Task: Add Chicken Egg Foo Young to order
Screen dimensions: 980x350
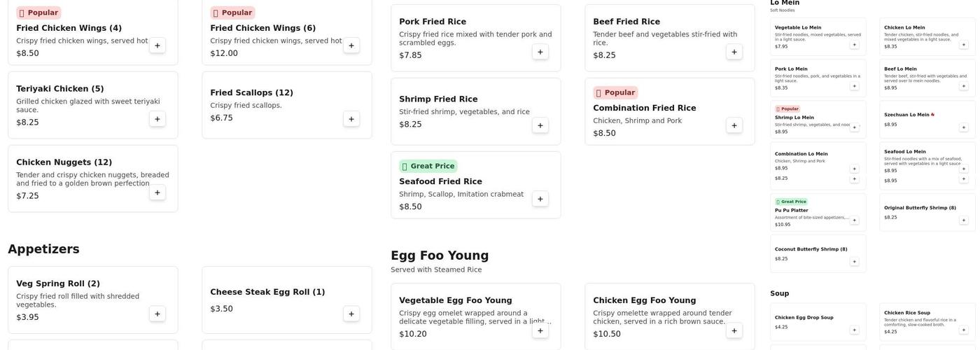Action: tap(734, 330)
